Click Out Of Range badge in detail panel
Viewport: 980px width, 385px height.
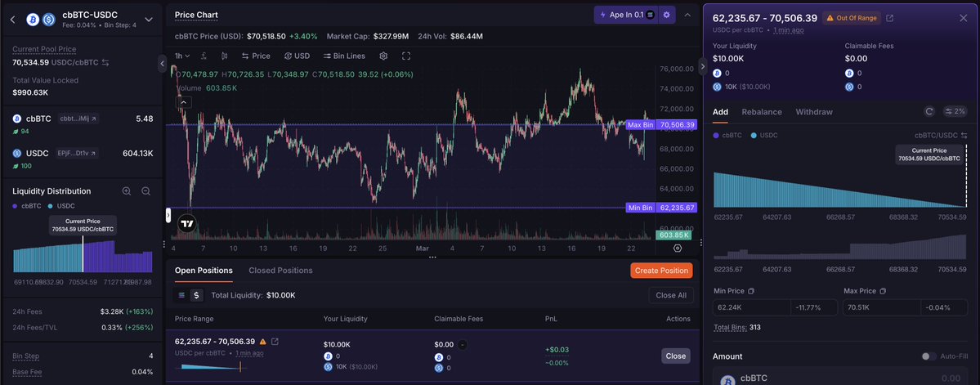pos(852,18)
